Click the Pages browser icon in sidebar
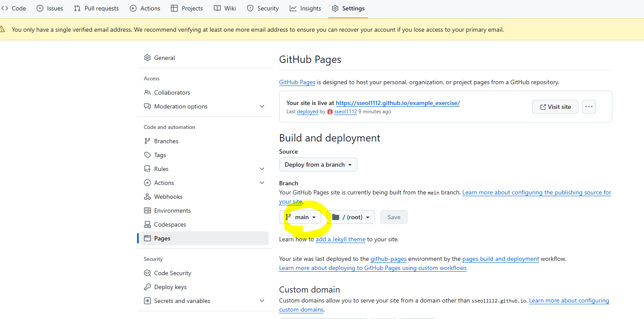Viewport: 644px width, 319px height. [x=147, y=238]
